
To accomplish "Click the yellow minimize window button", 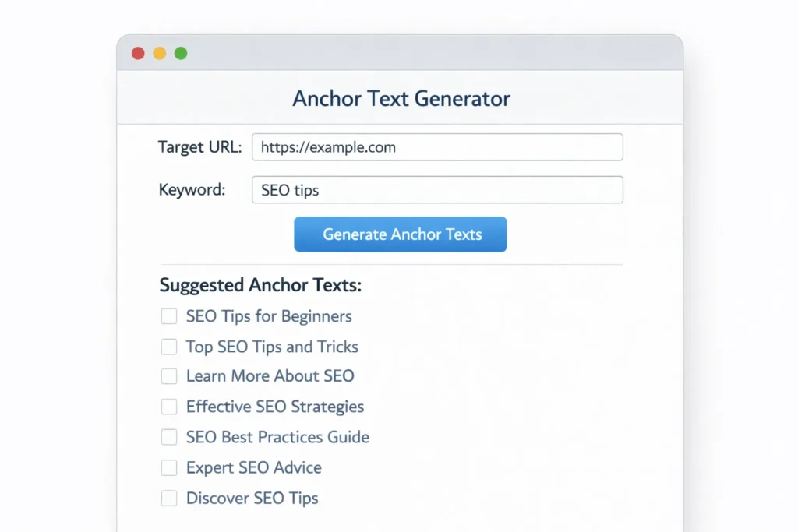I will [x=159, y=54].
